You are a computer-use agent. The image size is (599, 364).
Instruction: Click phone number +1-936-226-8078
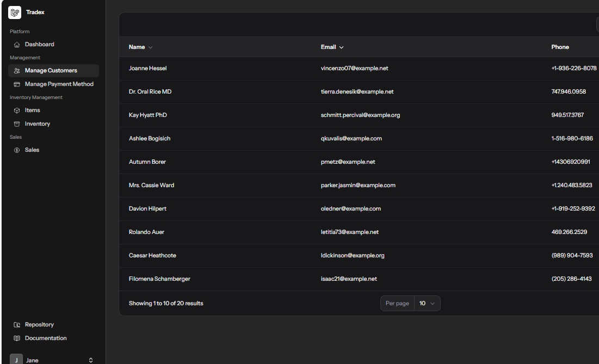tap(574, 69)
